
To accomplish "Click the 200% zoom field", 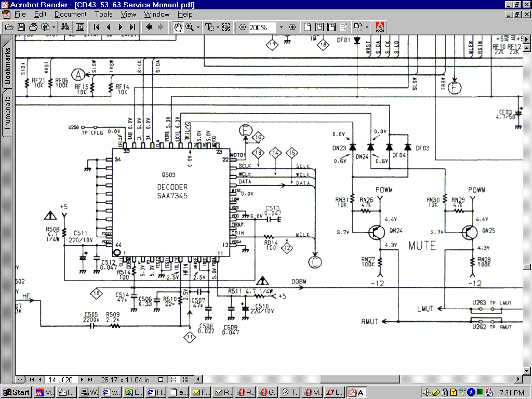I will [262, 27].
